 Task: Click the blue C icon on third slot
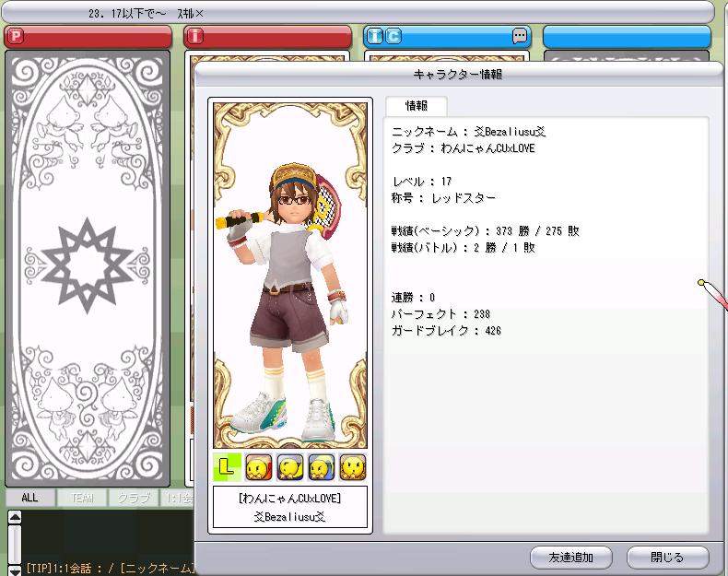(393, 37)
